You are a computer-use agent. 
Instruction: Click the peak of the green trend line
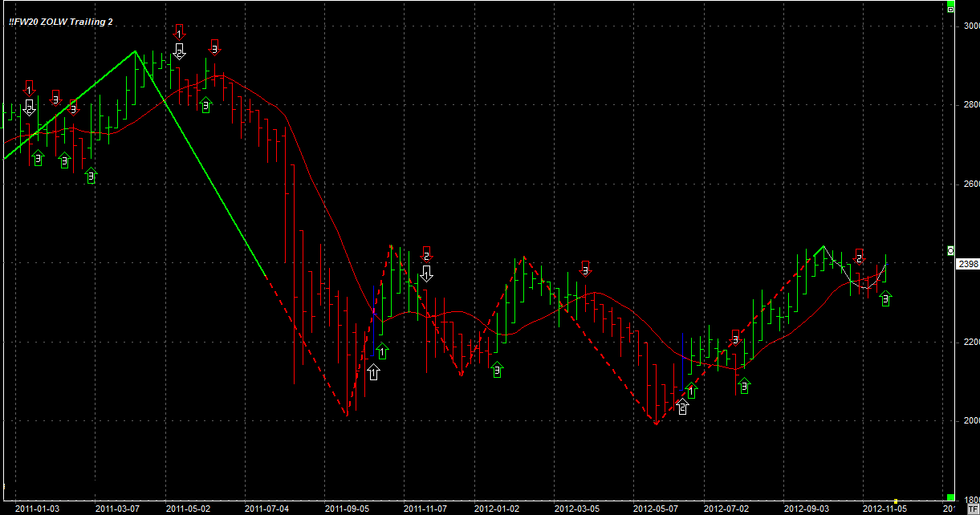click(x=135, y=51)
